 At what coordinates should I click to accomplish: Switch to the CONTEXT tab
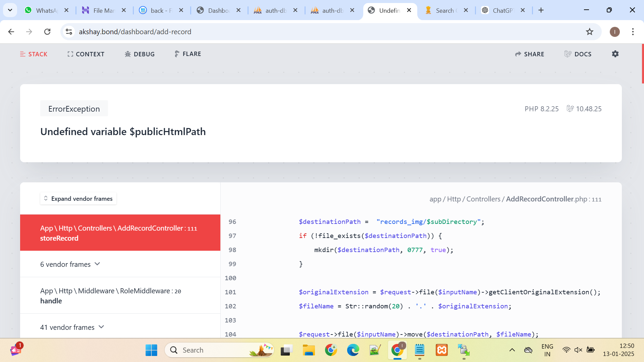coord(86,54)
